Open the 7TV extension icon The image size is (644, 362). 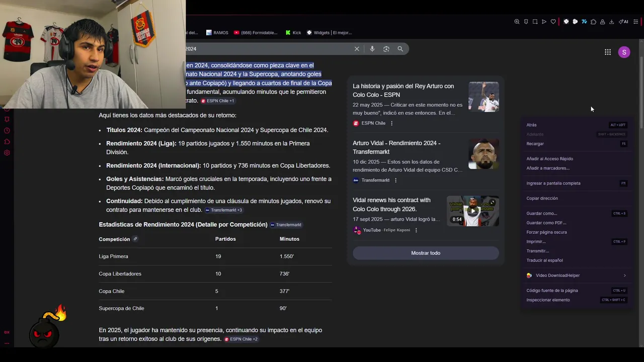coord(584,22)
